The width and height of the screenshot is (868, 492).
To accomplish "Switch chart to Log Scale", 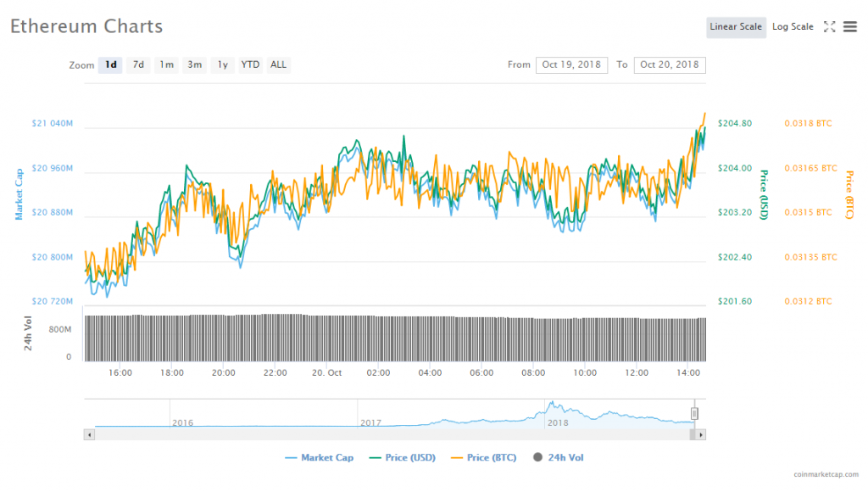I will point(793,27).
